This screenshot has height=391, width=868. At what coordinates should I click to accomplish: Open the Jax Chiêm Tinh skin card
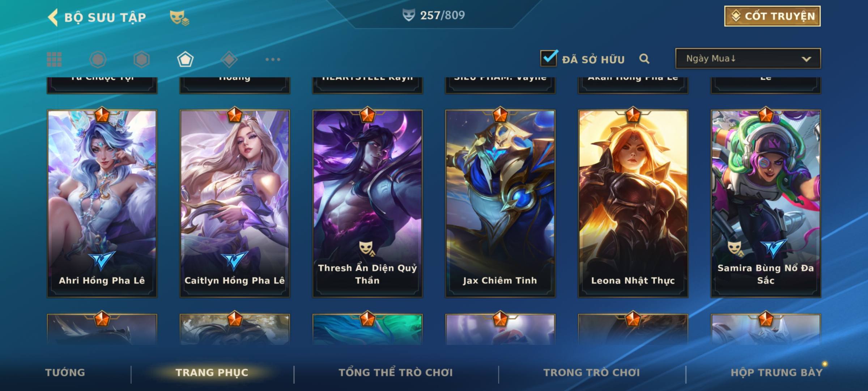coord(500,203)
